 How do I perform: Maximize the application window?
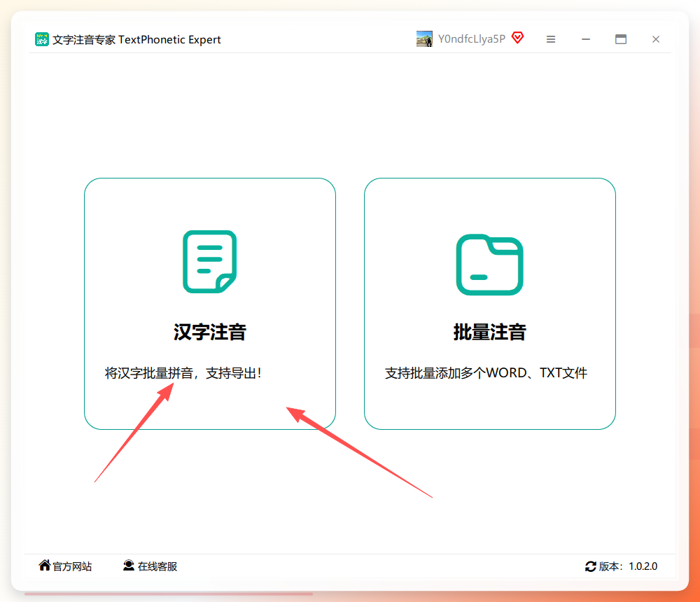(620, 39)
